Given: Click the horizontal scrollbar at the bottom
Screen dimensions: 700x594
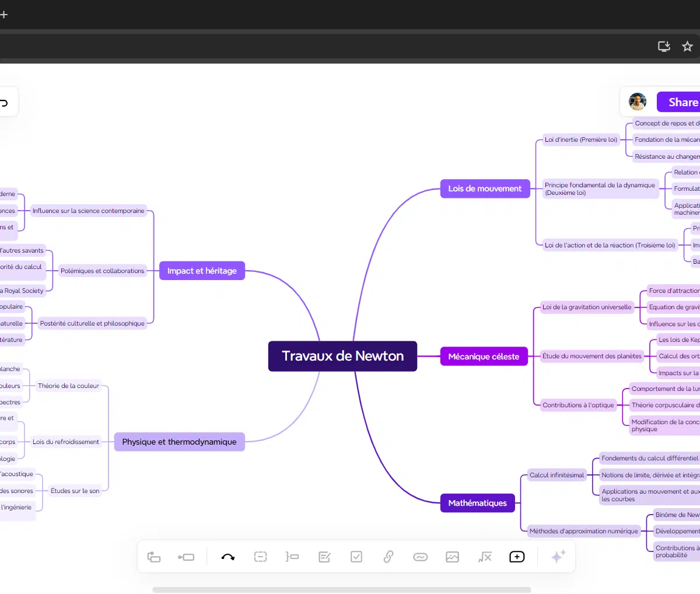Looking at the screenshot, I should (x=341, y=590).
